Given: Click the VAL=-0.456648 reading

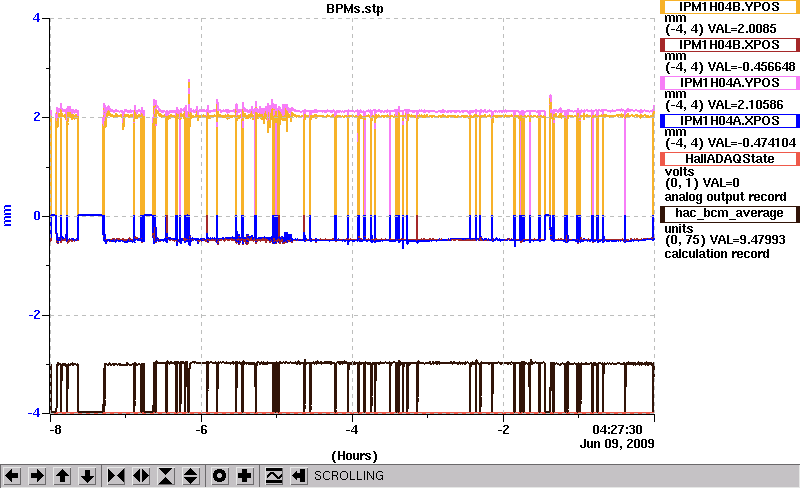Looking at the screenshot, I should point(752,67).
